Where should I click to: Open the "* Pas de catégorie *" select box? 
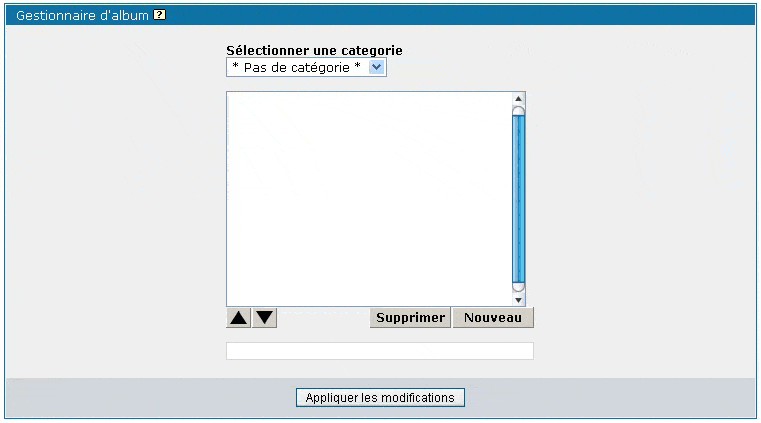(297, 67)
